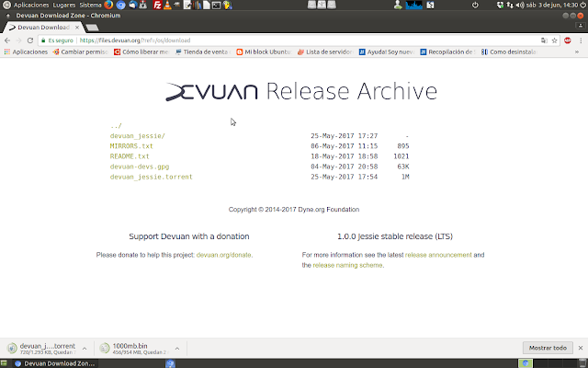Open the Sistema menu
The height and width of the screenshot is (368, 588).
point(90,5)
